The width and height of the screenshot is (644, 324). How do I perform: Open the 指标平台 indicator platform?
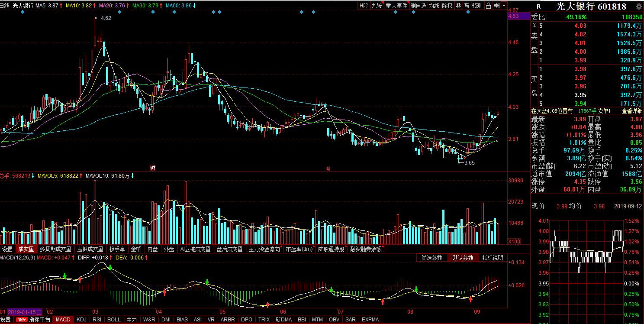pos(39,320)
